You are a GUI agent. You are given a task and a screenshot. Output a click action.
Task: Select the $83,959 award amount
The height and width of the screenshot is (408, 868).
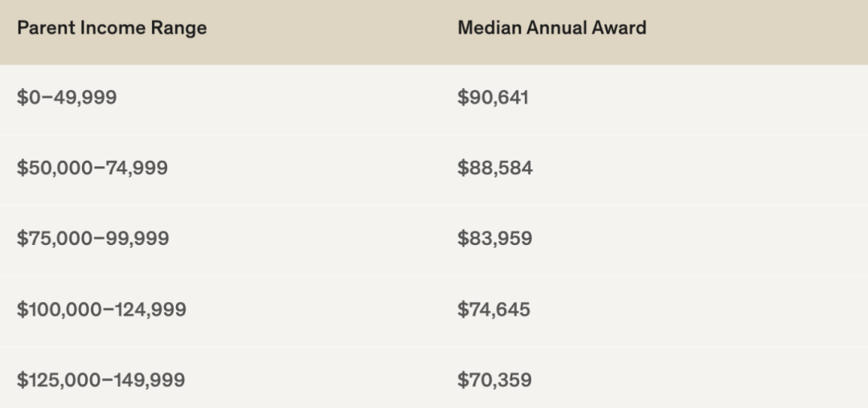point(494,239)
